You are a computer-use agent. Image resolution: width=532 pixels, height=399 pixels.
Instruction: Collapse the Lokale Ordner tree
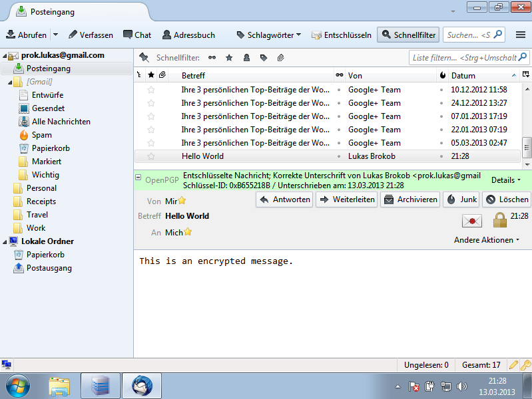[5, 241]
